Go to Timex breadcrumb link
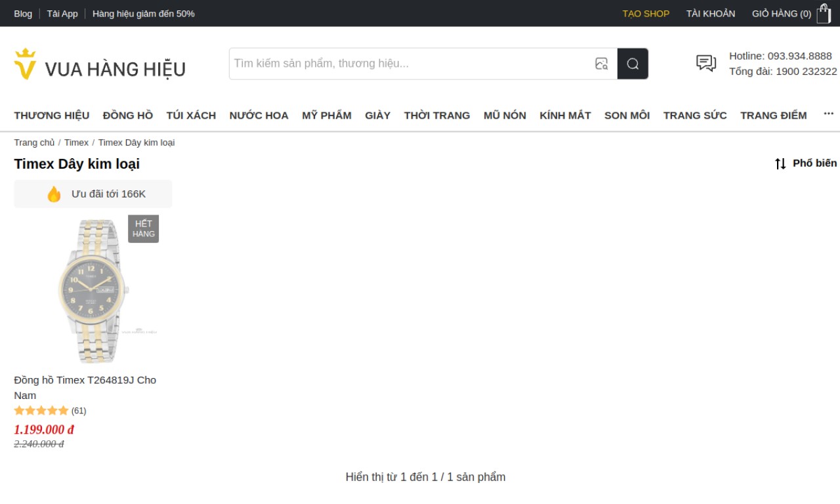Image resolution: width=840 pixels, height=504 pixels. (x=76, y=142)
